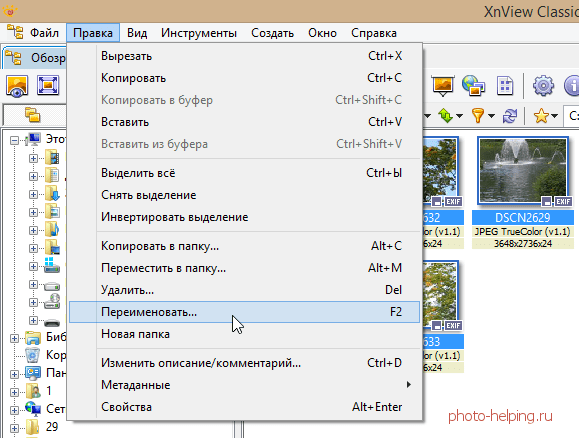Open the Справка menu

pyautogui.click(x=374, y=33)
